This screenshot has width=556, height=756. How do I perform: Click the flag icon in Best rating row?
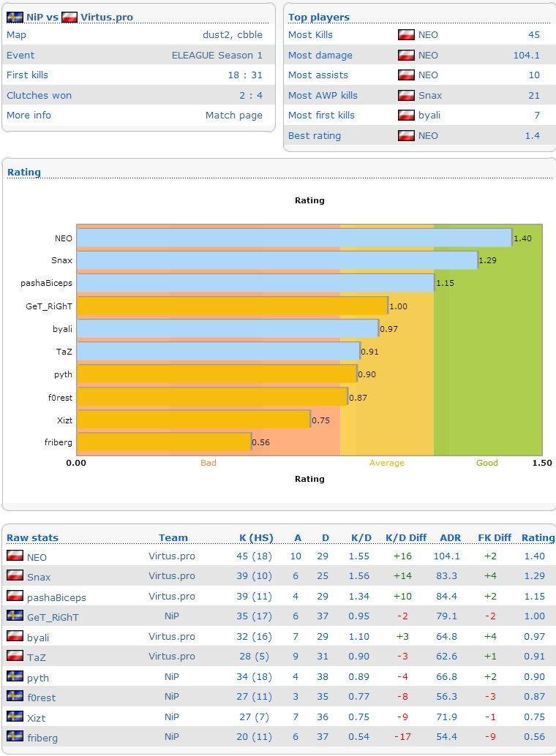pos(406,135)
